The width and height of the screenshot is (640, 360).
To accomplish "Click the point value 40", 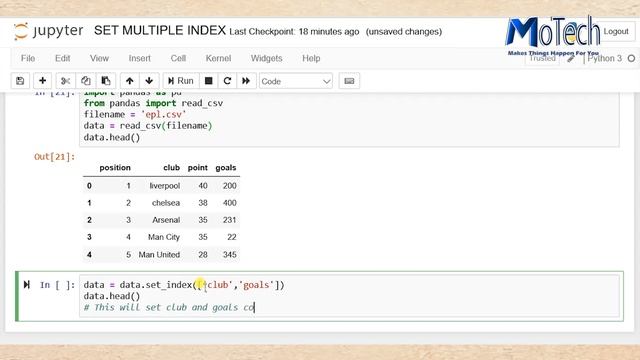I will tap(203, 186).
